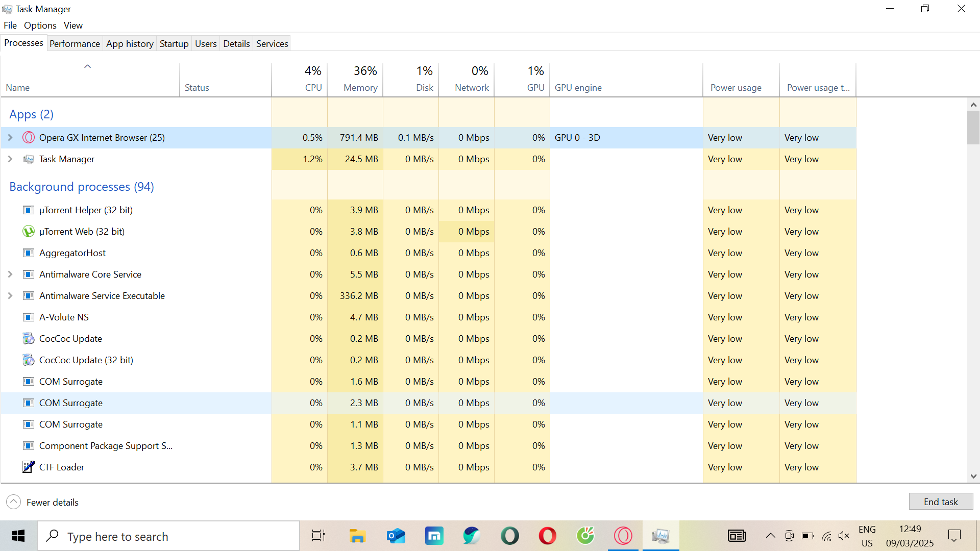Open notification center icon
This screenshot has width=980, height=551.
click(954, 536)
